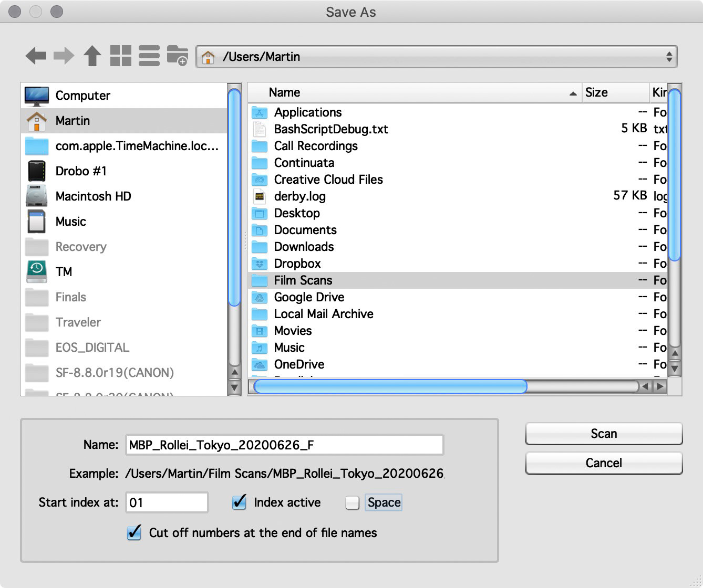Switch to icon grid view
This screenshot has height=588, width=703.
pyautogui.click(x=121, y=56)
